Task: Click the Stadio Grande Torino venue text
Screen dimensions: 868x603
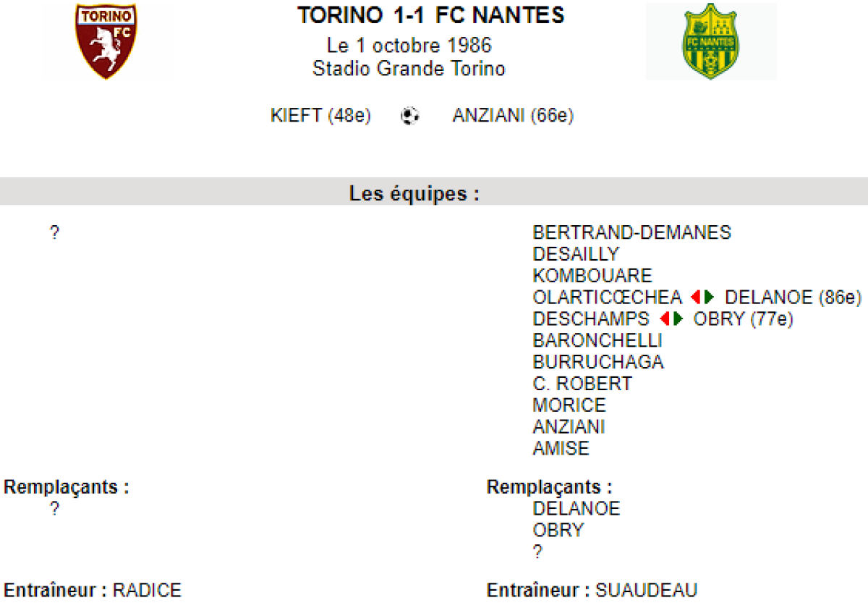Action: click(409, 69)
